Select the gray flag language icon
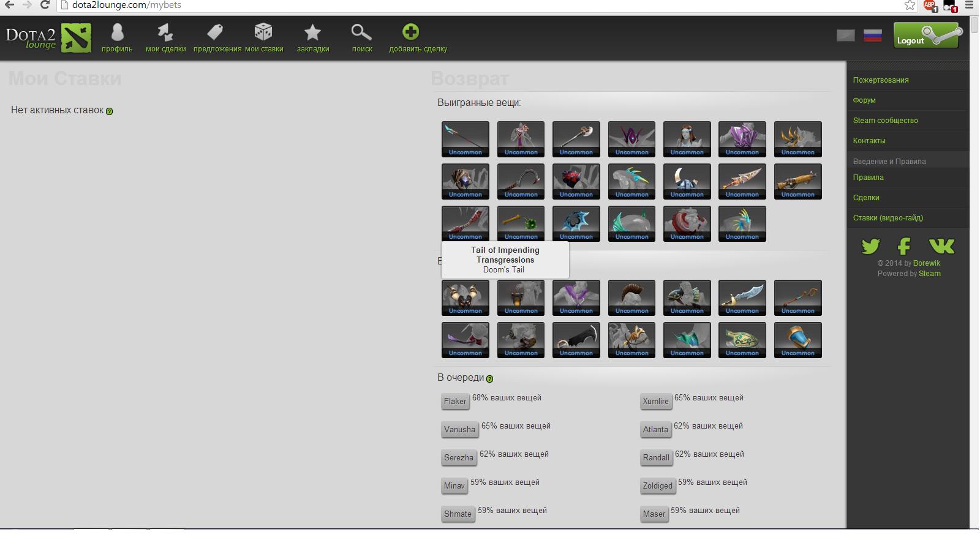The height and width of the screenshot is (551, 980). (x=846, y=36)
